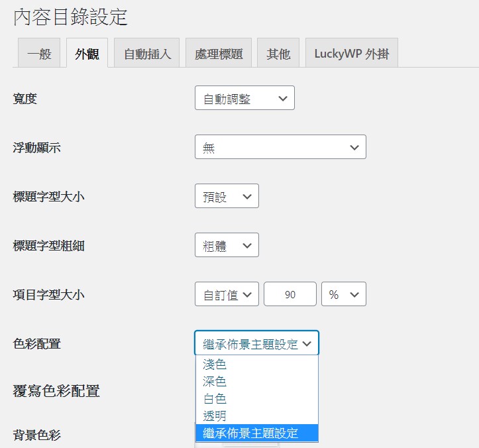Switch to the LuckyWP 外掛 tab
The width and height of the screenshot is (479, 448).
352,52
